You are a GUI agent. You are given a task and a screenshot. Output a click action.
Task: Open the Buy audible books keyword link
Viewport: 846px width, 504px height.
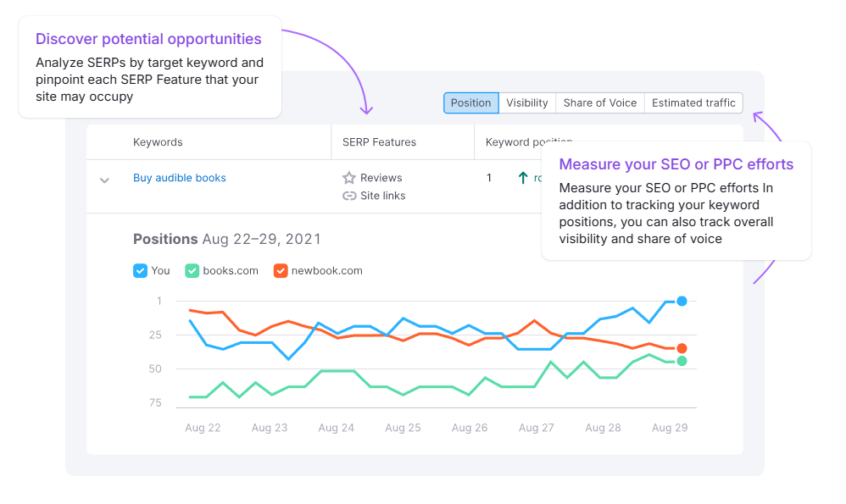pos(180,178)
